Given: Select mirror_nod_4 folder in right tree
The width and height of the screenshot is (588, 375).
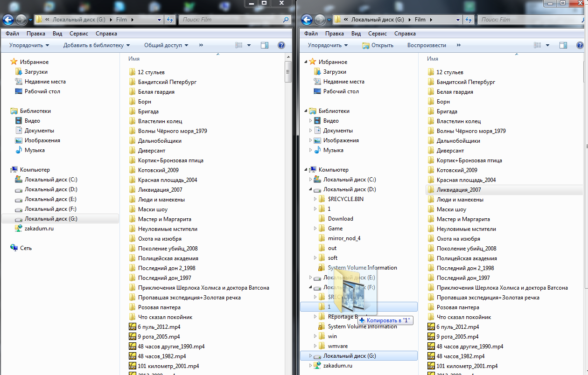Looking at the screenshot, I should tap(344, 238).
